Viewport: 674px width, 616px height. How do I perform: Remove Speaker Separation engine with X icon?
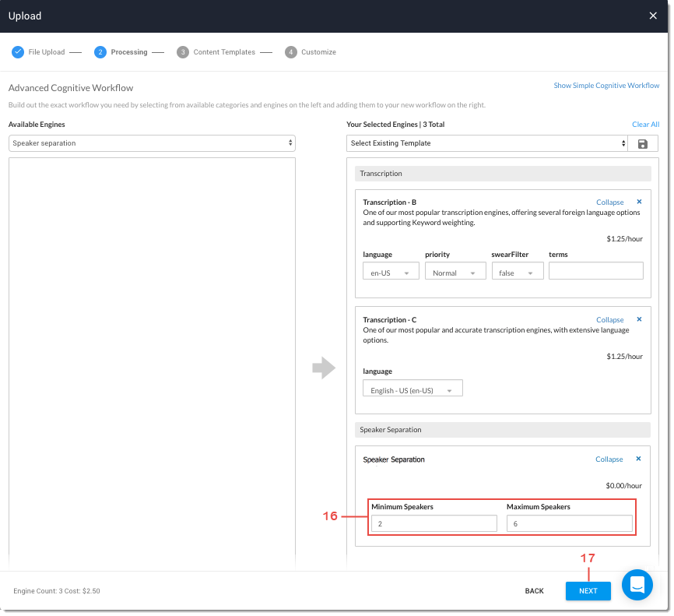[x=639, y=459]
